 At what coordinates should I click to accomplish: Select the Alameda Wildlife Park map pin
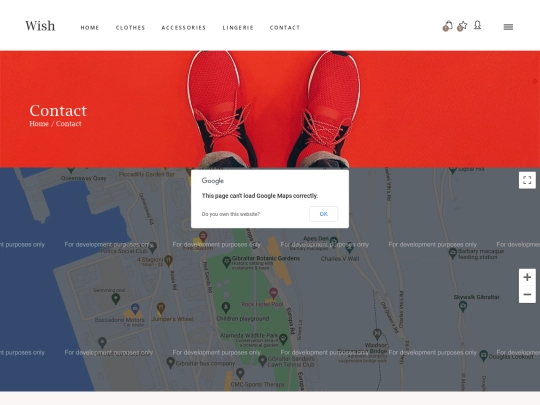[283, 339]
